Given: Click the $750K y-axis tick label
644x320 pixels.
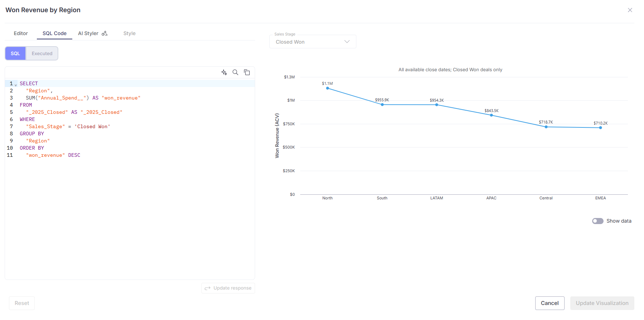Looking at the screenshot, I should 289,124.
